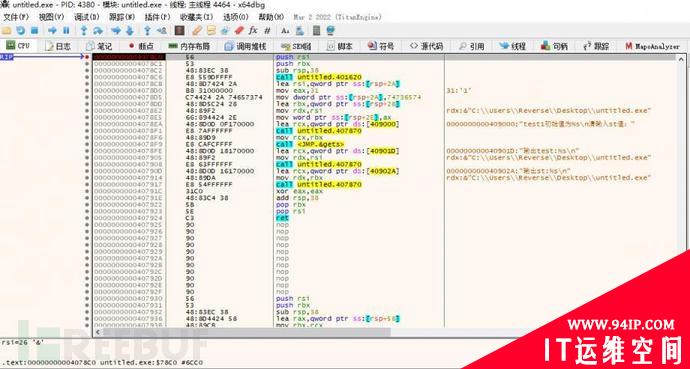The height and width of the screenshot is (369, 690).
Task: Click the open file folder icon
Action: coord(7,31)
